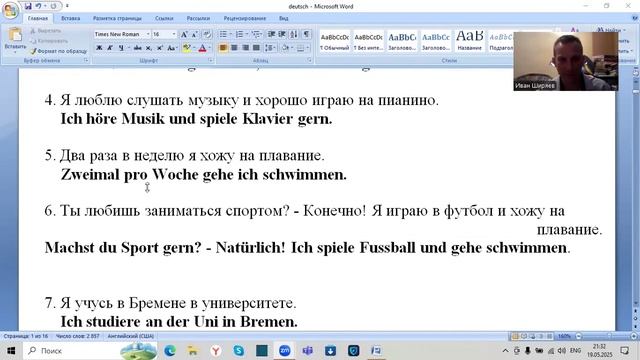Switch to the Главная ribbon tab
This screenshot has height=360, width=640.
coord(38,18)
